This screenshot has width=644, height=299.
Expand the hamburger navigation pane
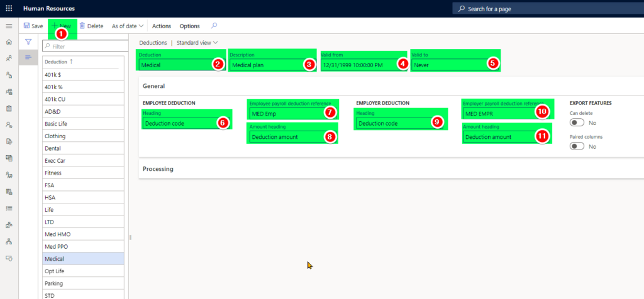tap(9, 26)
